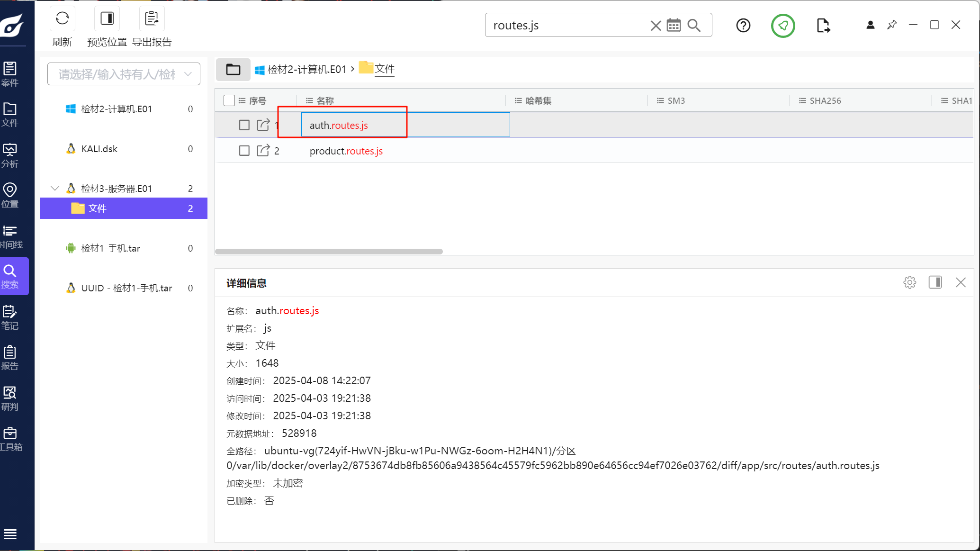Open the Preview Position (预览位置) tool

tap(107, 19)
